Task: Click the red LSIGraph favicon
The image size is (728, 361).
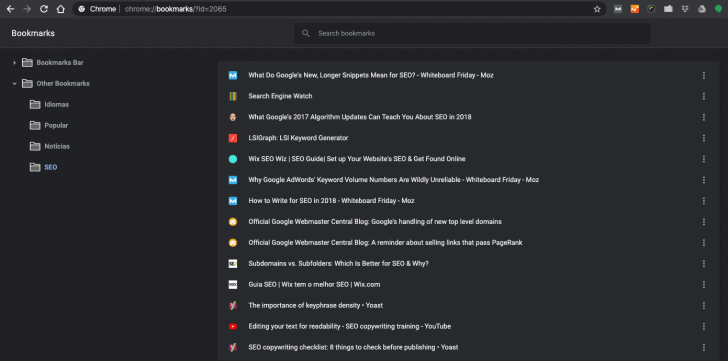Action: point(233,138)
